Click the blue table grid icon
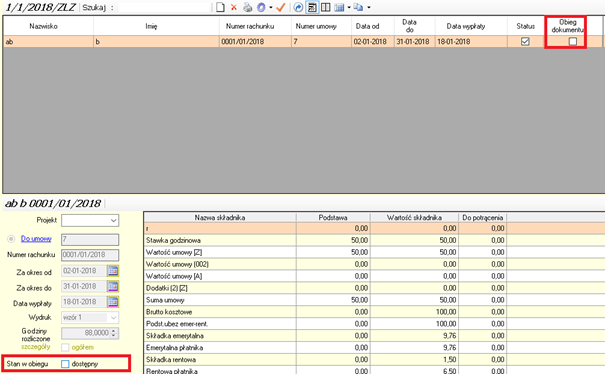605x374 pixels. 340,7
